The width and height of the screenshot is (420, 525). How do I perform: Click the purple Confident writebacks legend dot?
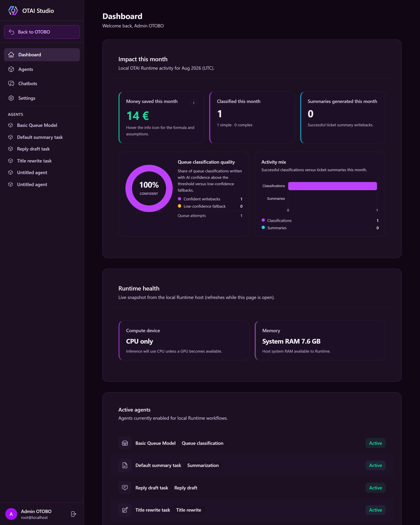coord(179,199)
